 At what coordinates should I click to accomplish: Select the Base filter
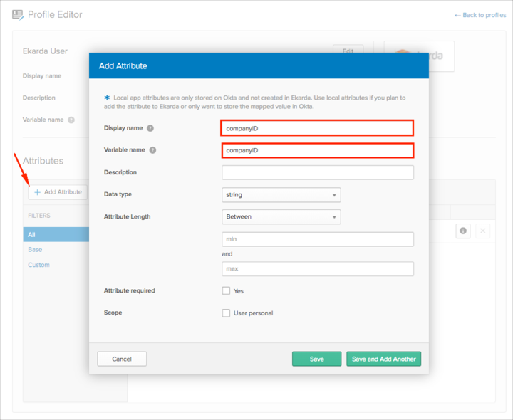[x=35, y=250]
